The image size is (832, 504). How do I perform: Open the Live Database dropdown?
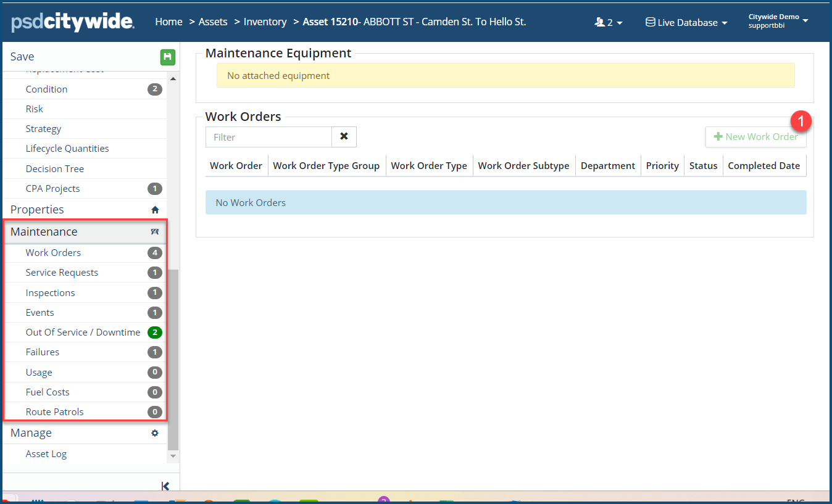686,22
